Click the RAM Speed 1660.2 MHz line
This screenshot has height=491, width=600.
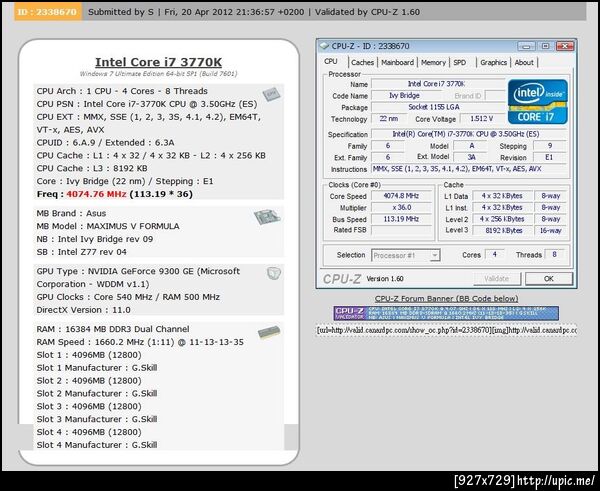(x=140, y=342)
